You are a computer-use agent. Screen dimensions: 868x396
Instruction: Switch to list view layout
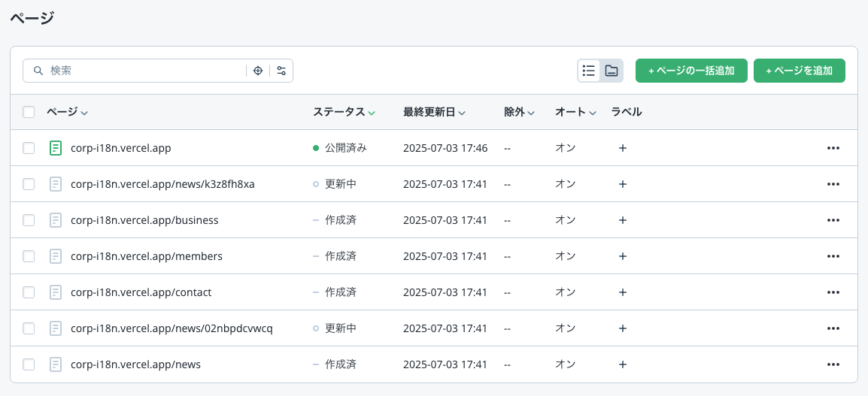tap(589, 71)
